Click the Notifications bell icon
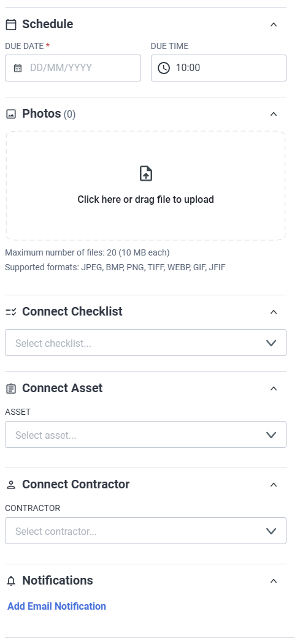 pos(11,581)
